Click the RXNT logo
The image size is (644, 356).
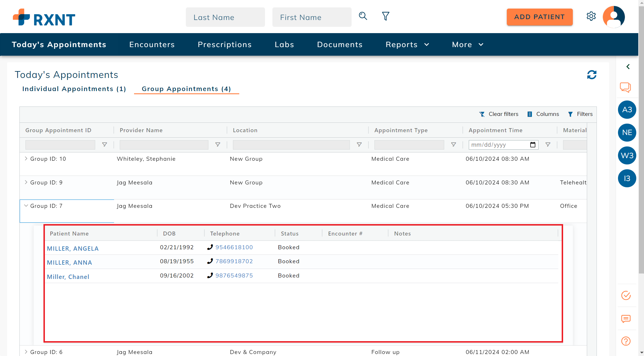pyautogui.click(x=44, y=17)
